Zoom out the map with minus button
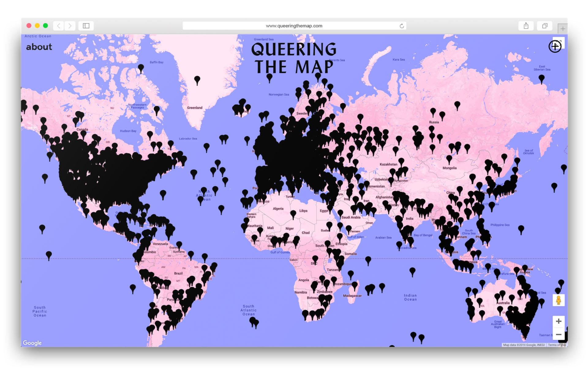 pos(558,334)
